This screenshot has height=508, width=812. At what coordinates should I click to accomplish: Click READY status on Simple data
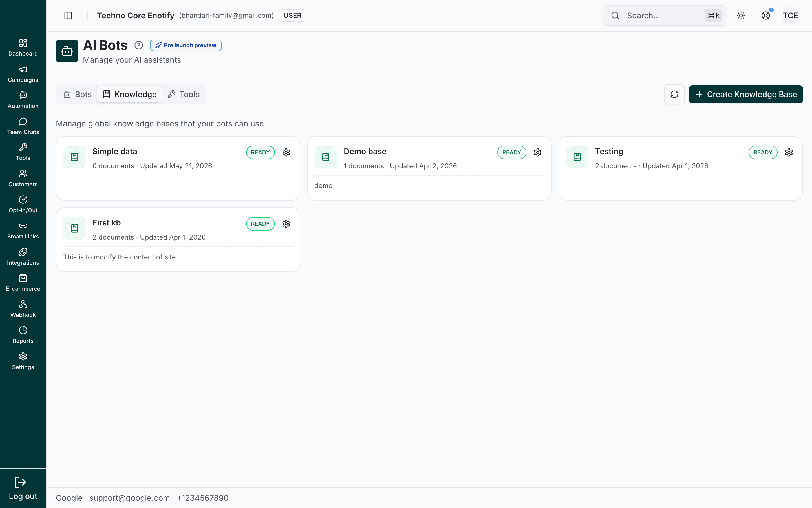261,152
